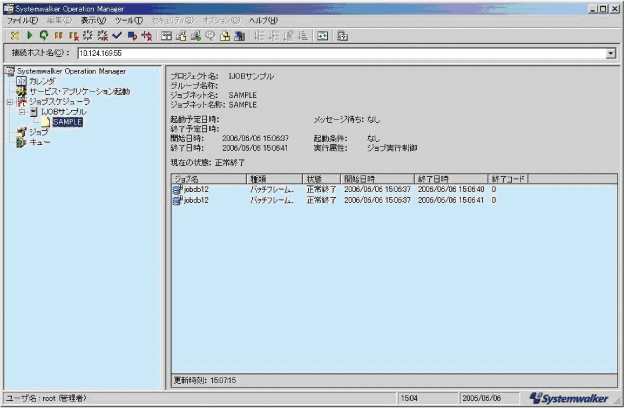Select the SAMPLE job net in tree
The image size is (624, 408).
point(68,122)
